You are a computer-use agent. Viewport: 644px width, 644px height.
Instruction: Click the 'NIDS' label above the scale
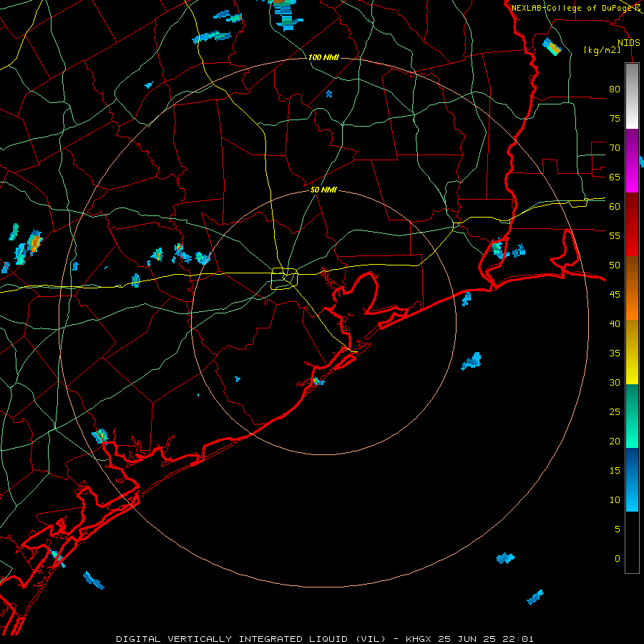(x=628, y=43)
